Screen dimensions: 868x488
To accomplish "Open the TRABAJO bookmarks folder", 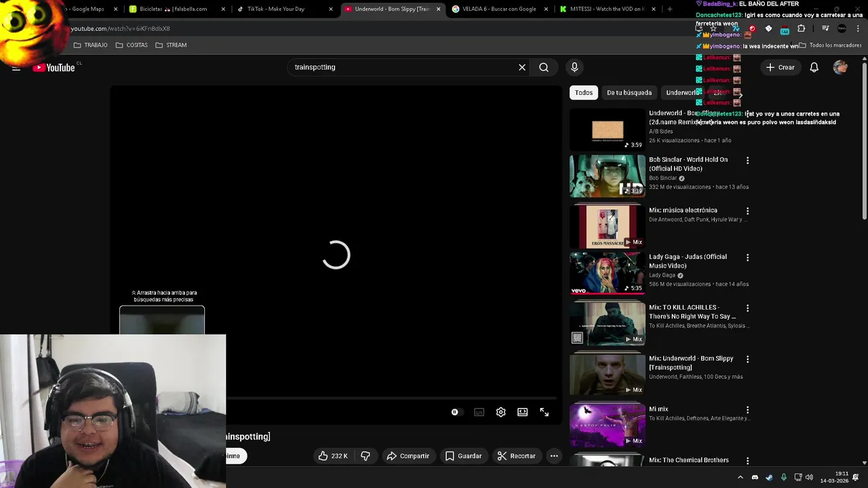I will tap(91, 45).
